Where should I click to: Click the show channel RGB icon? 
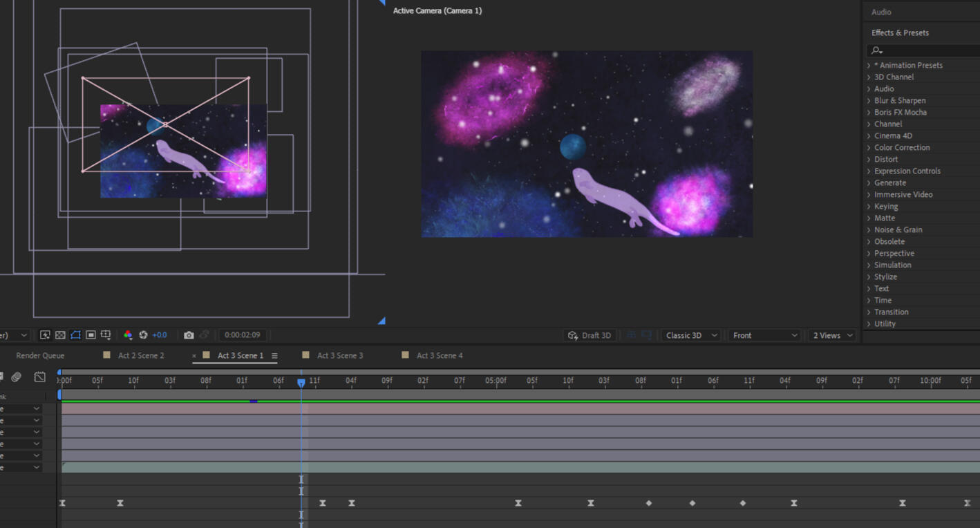(x=128, y=335)
